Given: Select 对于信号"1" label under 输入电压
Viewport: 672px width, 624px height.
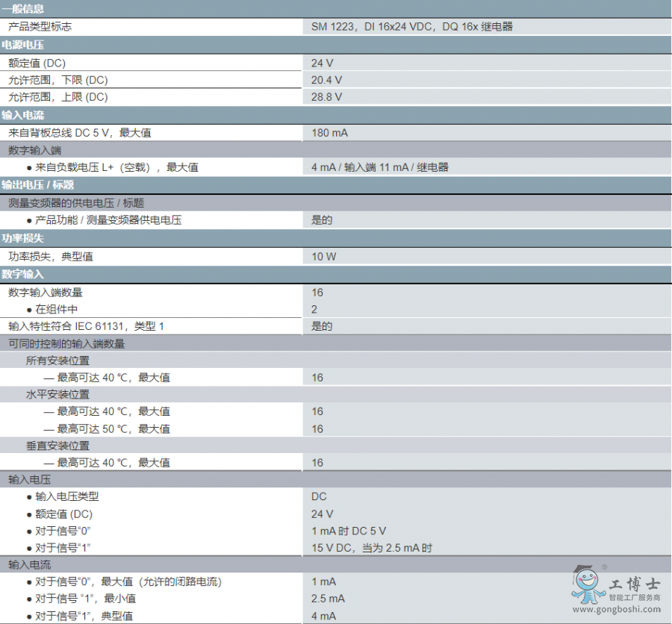Looking at the screenshot, I should (x=63, y=548).
